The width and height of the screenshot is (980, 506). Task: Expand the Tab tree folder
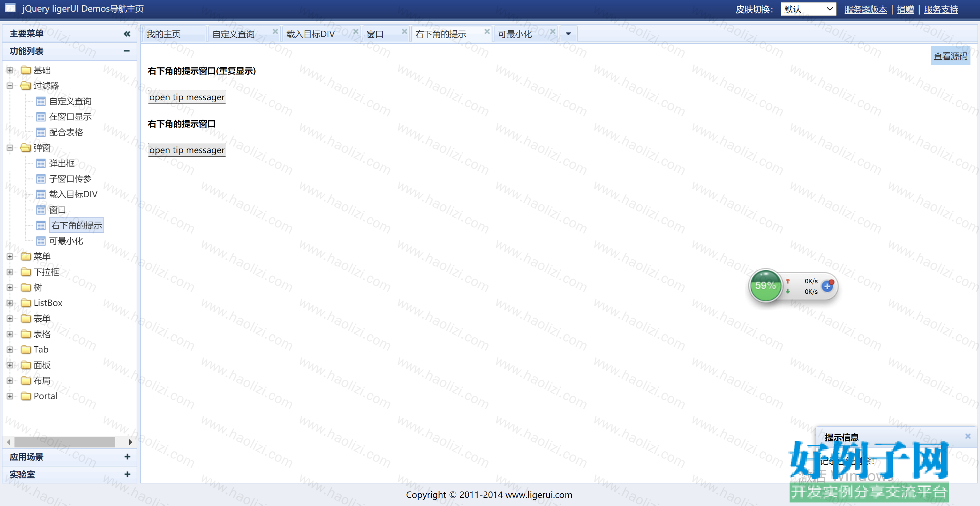10,349
